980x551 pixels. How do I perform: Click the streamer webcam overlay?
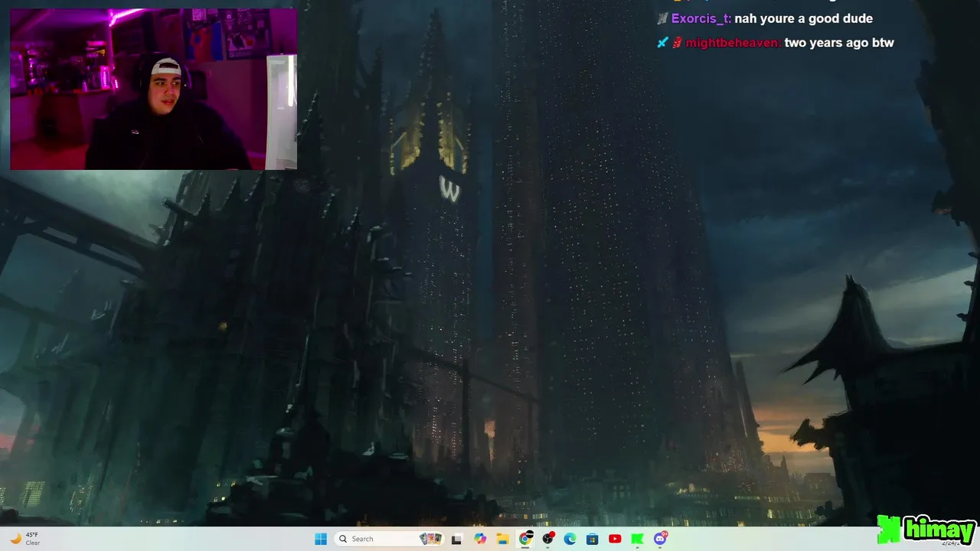(x=153, y=89)
